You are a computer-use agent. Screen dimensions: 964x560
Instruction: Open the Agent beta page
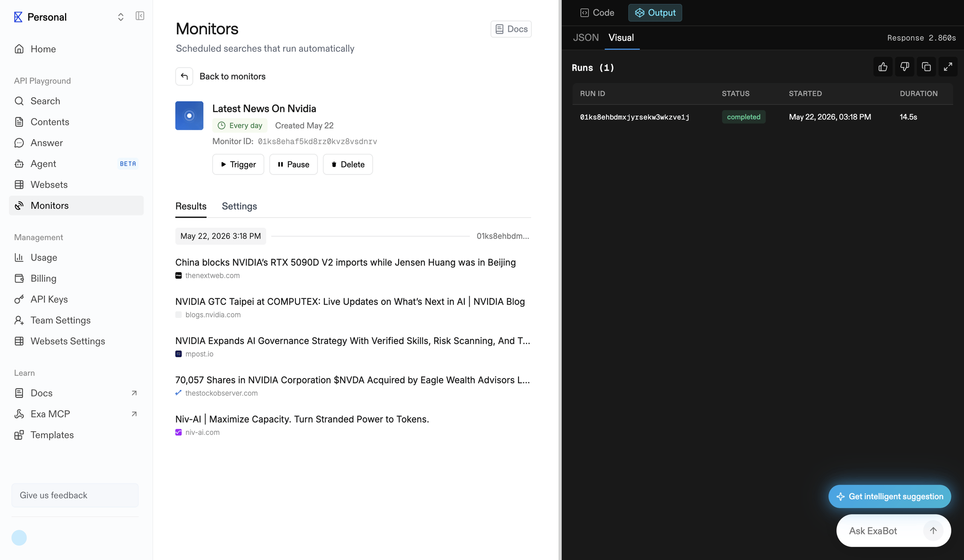click(76, 164)
